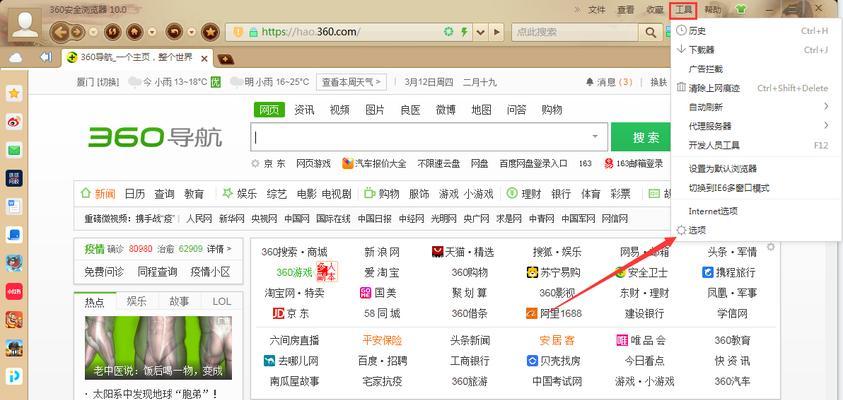Click the green lock icon in the address bar
843x400 pixels.
(253, 32)
